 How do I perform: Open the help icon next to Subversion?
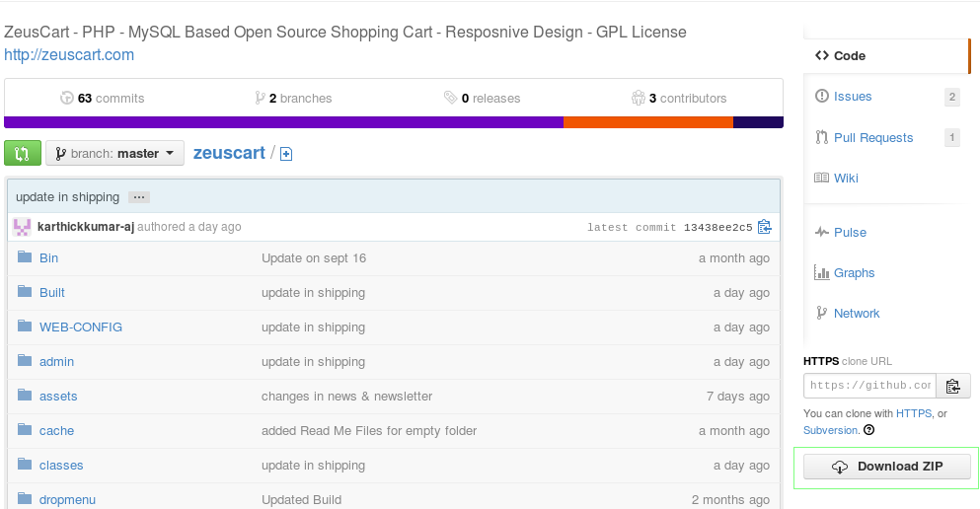pyautogui.click(x=868, y=430)
